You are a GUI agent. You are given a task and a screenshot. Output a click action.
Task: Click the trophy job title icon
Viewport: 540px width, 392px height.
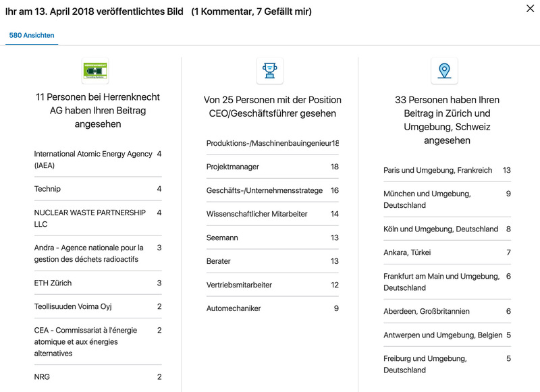pyautogui.click(x=269, y=70)
